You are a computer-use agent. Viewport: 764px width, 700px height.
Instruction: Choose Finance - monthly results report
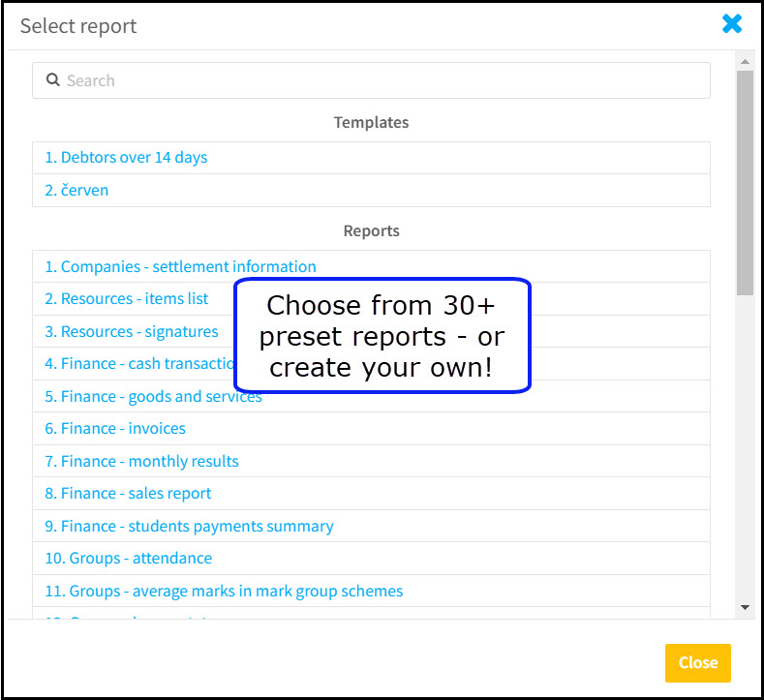coord(141,461)
